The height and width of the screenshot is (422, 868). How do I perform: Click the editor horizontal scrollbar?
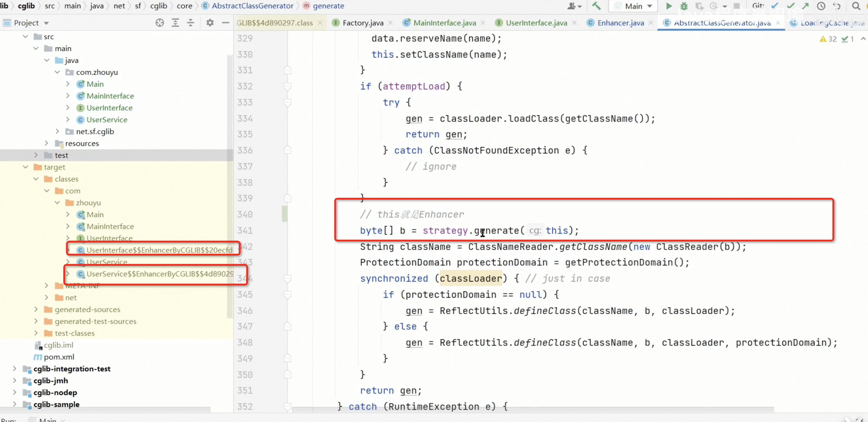[533, 410]
